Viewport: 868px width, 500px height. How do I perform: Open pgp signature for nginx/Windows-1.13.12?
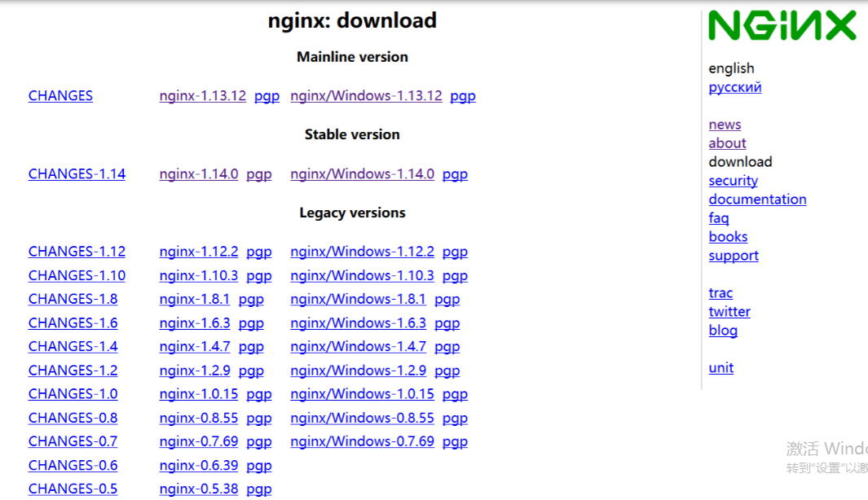[463, 96]
